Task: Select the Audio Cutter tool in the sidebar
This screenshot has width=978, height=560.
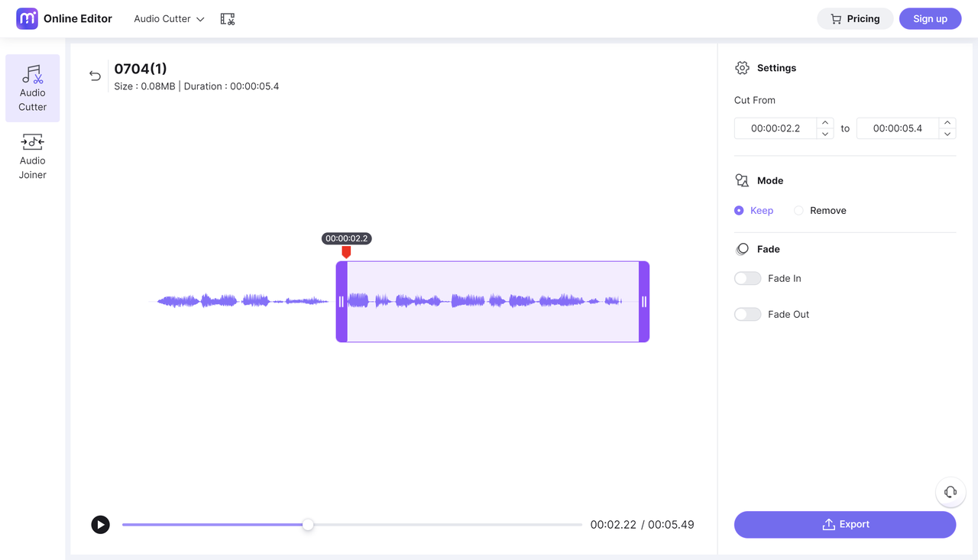Action: (32, 88)
